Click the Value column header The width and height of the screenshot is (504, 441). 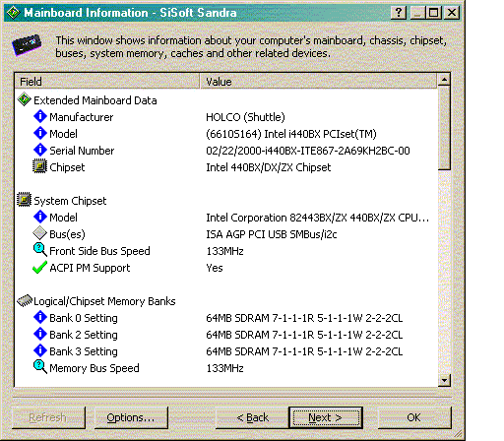(x=318, y=82)
